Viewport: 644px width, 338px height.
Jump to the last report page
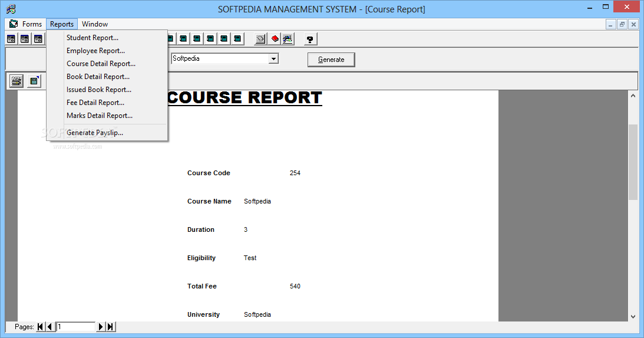click(111, 327)
